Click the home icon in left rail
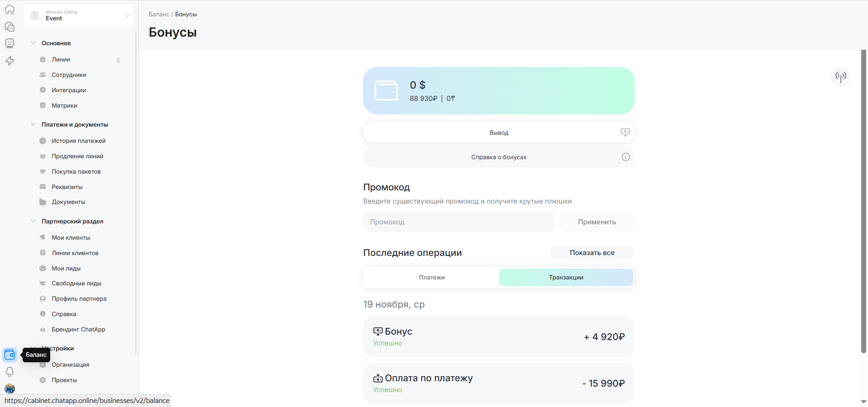868x407 pixels. (x=9, y=10)
